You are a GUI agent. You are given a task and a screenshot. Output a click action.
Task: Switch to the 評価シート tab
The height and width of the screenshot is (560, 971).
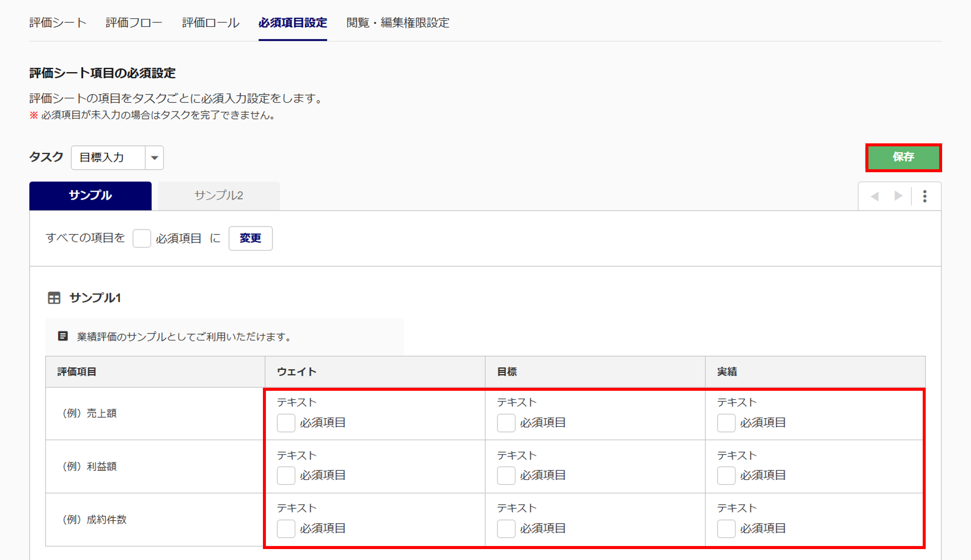(58, 23)
